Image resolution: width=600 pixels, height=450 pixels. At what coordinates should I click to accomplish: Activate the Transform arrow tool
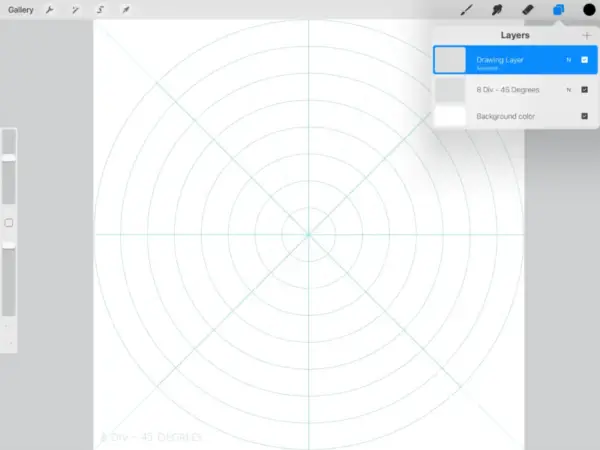pos(126,10)
